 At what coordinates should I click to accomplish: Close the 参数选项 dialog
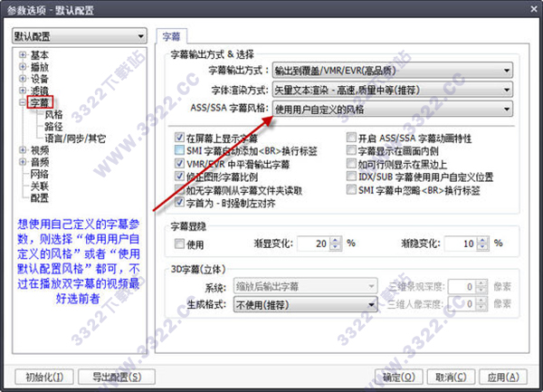point(534,9)
